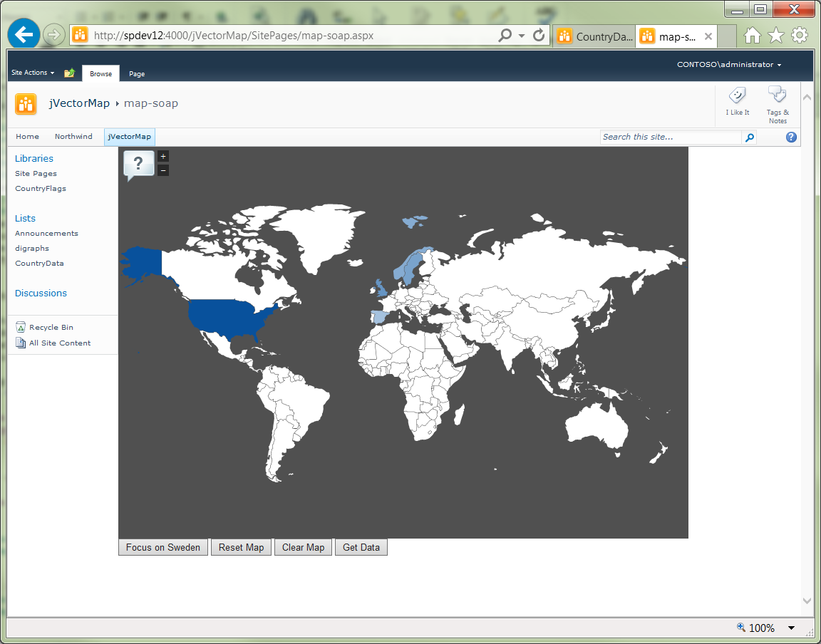Open the CONTOSO\administrator user menu
821x644 pixels.
728,64
